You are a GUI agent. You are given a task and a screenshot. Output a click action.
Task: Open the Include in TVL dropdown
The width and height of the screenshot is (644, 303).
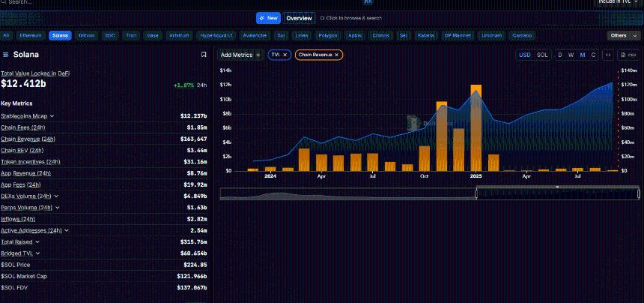(x=619, y=2)
